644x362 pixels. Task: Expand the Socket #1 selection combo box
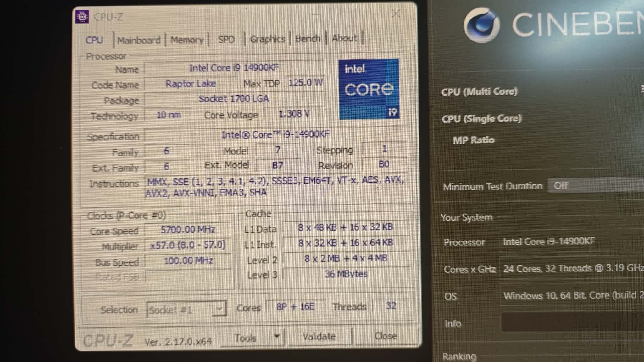coord(219,309)
